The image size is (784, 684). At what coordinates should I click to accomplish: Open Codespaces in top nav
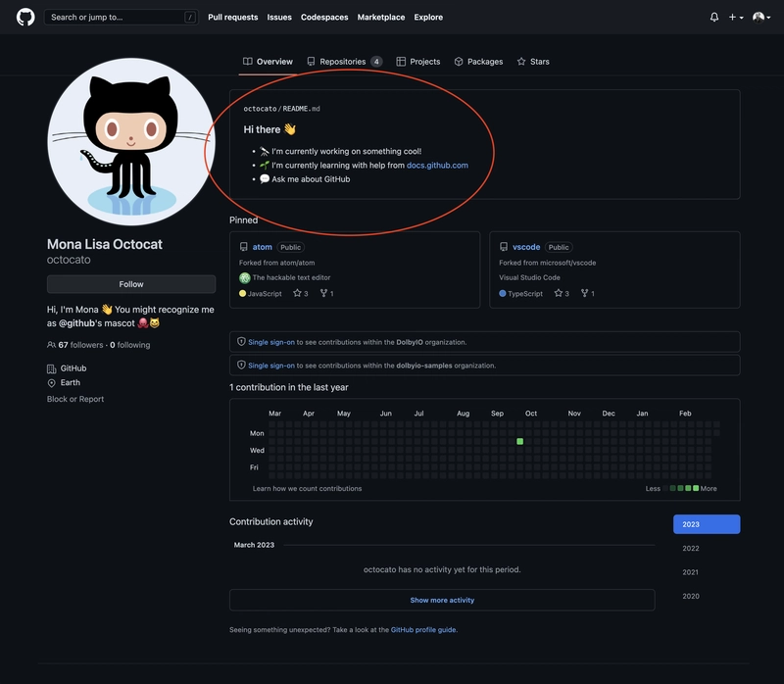point(324,17)
